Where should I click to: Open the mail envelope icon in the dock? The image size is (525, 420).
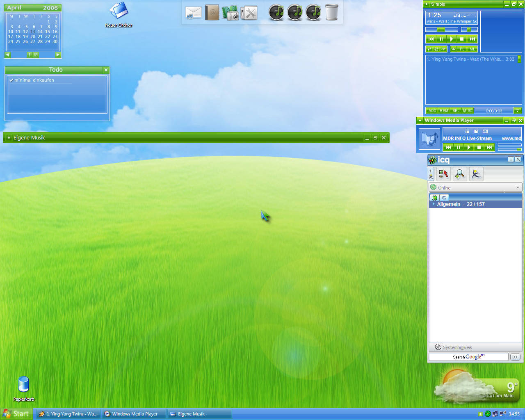click(194, 13)
